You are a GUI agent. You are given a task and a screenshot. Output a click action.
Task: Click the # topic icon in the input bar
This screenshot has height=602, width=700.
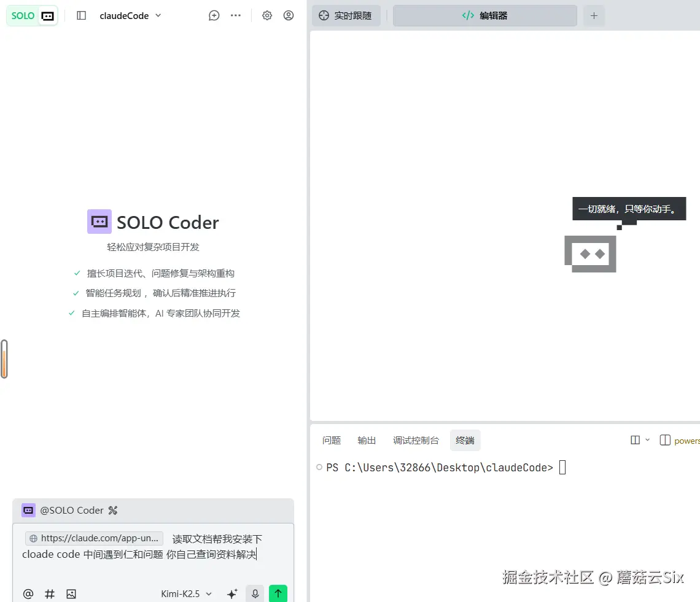(49, 593)
